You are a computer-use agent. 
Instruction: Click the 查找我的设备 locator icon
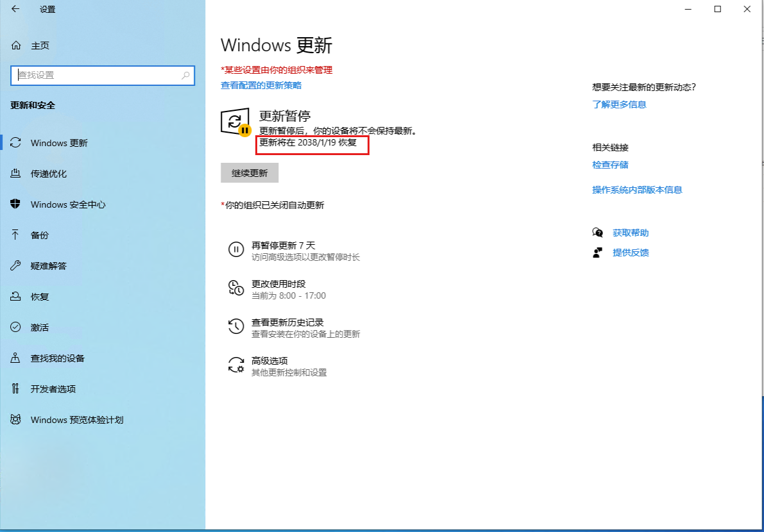pyautogui.click(x=15, y=358)
